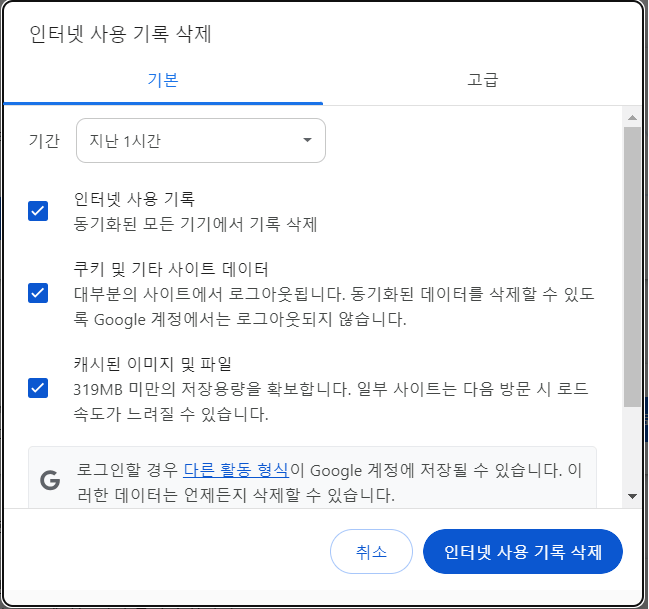Viewport: 649px width, 609px height.
Task: Click the label 쿠키 및 기타 사이트 데이터
Action: point(171,269)
